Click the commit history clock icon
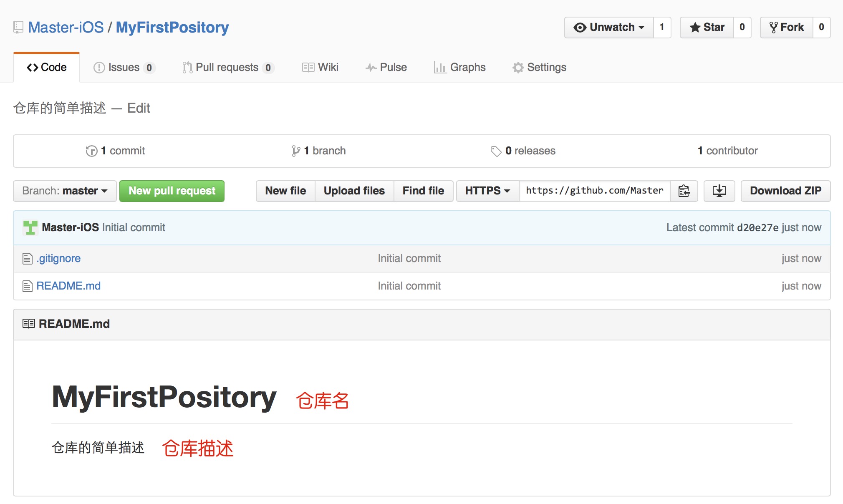This screenshot has height=504, width=843. pyautogui.click(x=91, y=151)
